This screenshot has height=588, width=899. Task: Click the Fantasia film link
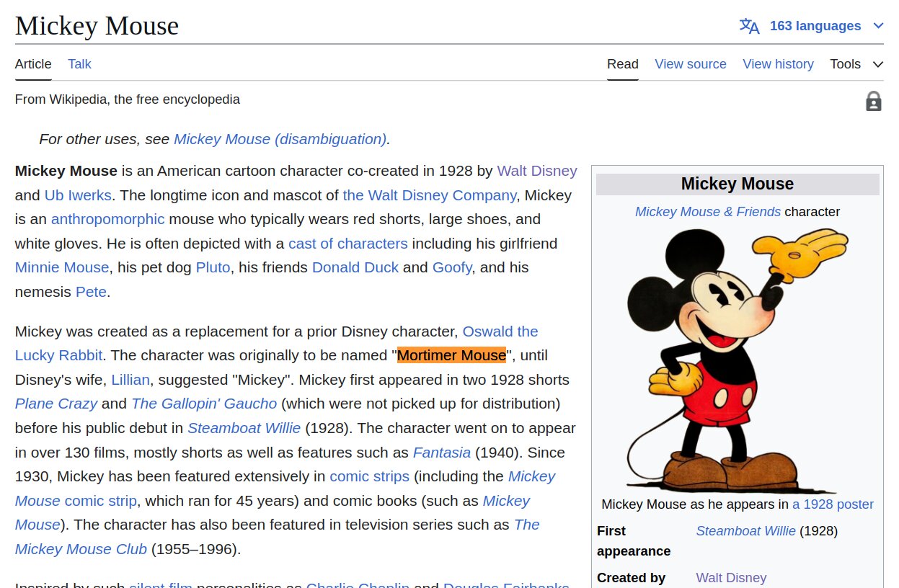[x=441, y=453]
